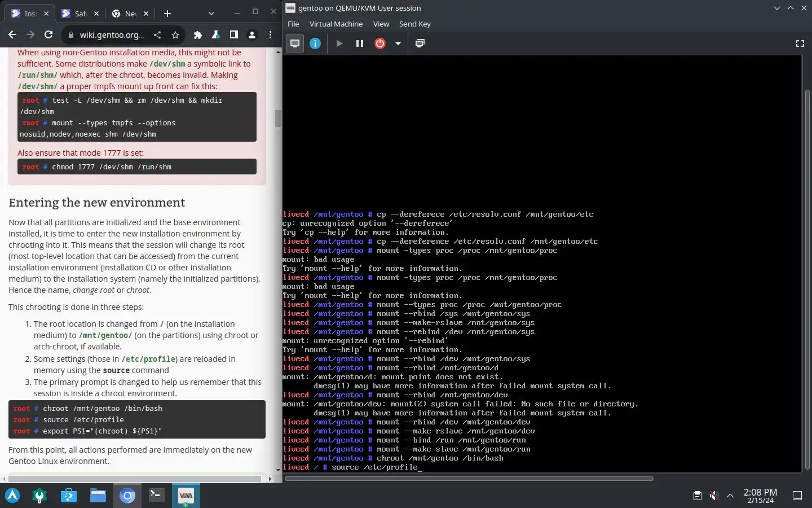Click the '/etc/profile' inline code text
Viewport: 812px width, 508px height.
pos(149,359)
